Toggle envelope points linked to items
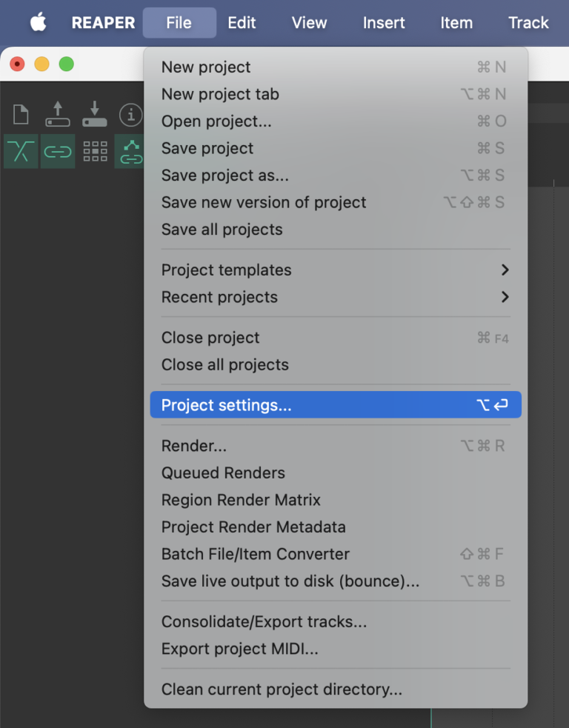This screenshot has width=569, height=728. point(130,151)
